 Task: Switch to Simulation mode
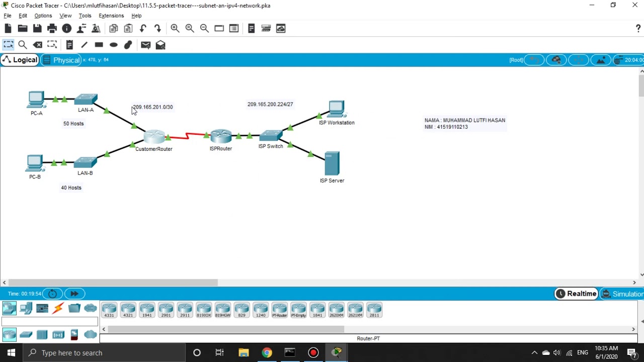622,294
